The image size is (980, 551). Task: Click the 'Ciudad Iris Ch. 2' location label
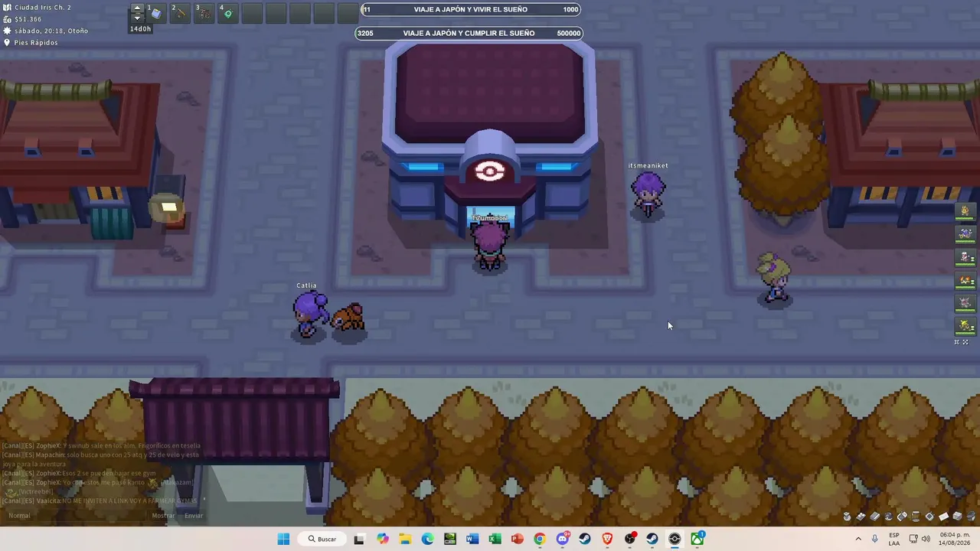[43, 8]
